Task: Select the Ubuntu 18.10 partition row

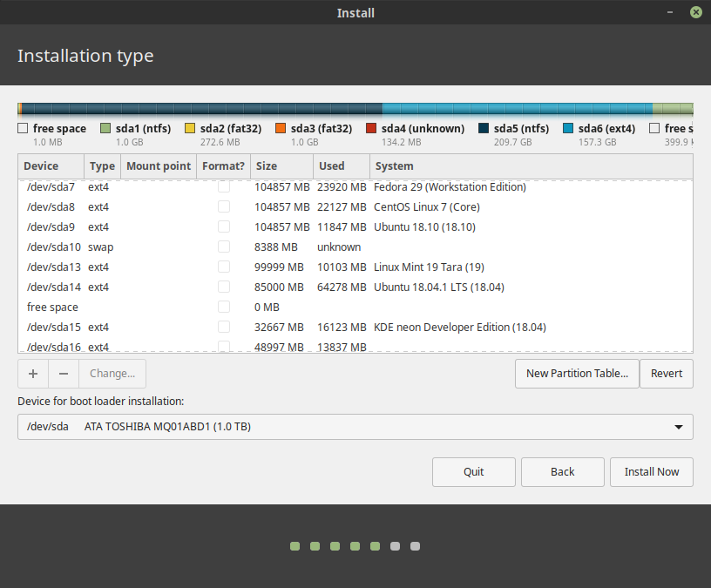Action: click(349, 226)
